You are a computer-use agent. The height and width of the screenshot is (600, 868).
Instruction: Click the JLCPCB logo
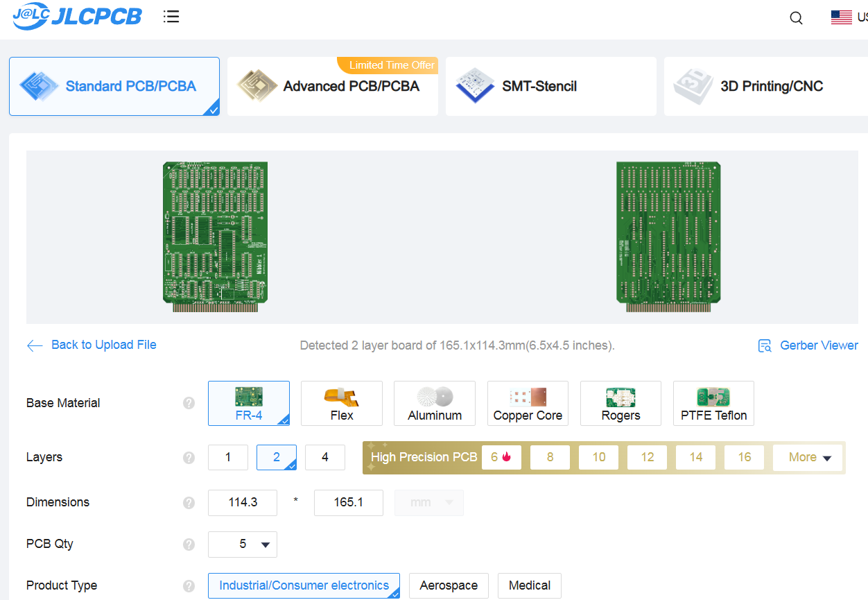point(78,17)
